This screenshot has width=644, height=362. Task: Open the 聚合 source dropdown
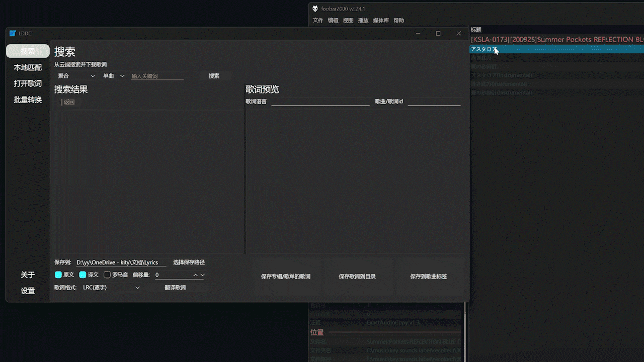(76, 76)
